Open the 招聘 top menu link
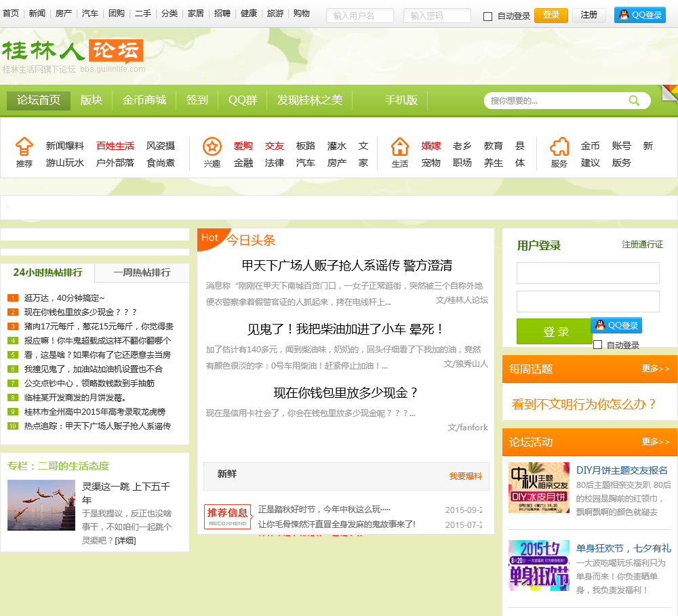This screenshot has width=678, height=616. (x=222, y=14)
